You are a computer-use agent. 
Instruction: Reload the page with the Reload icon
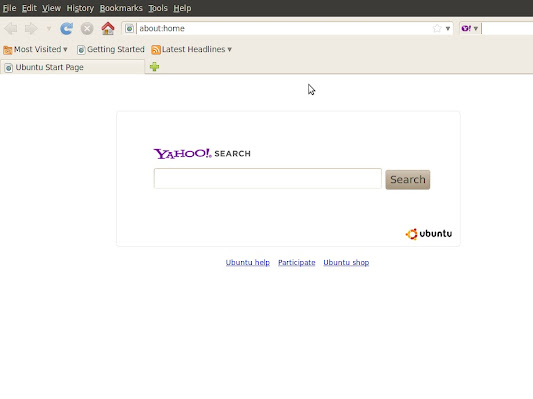[x=67, y=29]
